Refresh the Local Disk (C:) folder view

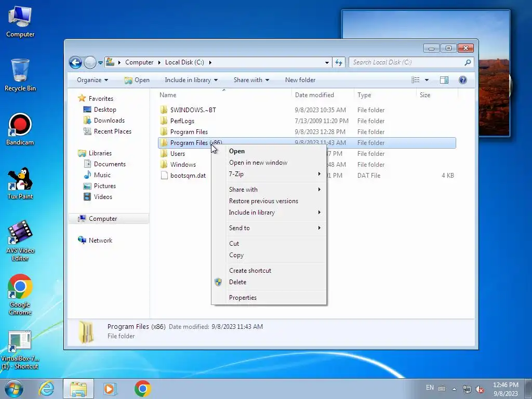(339, 62)
